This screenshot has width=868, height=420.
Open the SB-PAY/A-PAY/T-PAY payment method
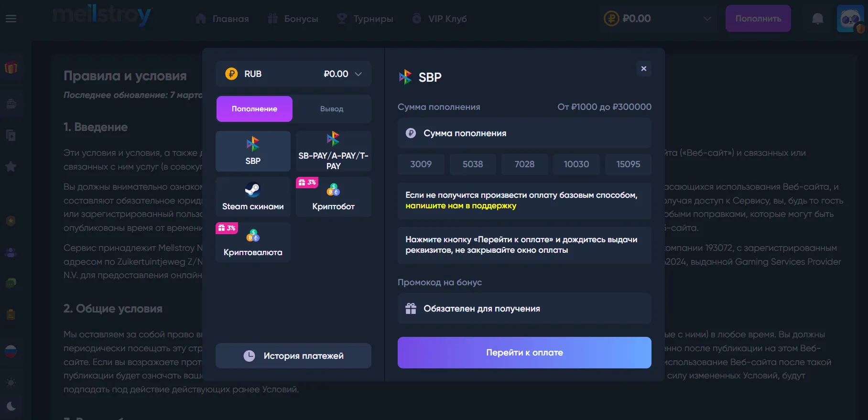[333, 151]
